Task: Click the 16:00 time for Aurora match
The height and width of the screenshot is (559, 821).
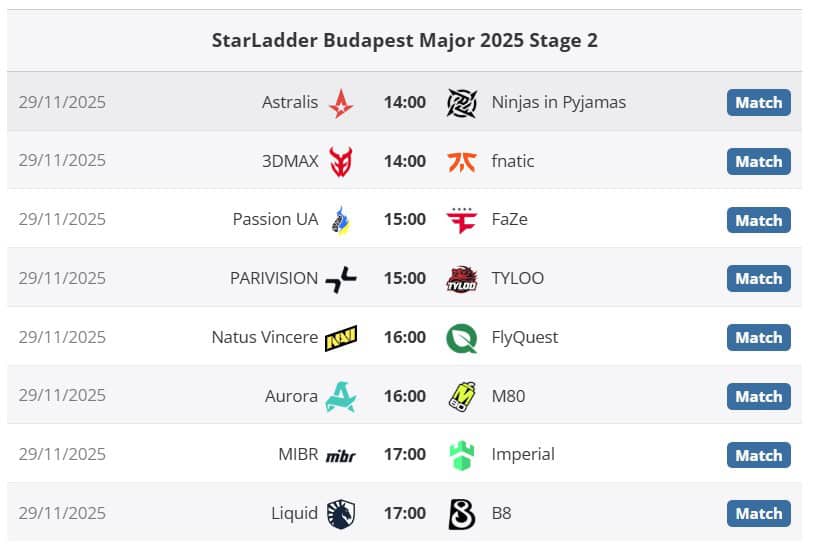Action: coord(404,396)
